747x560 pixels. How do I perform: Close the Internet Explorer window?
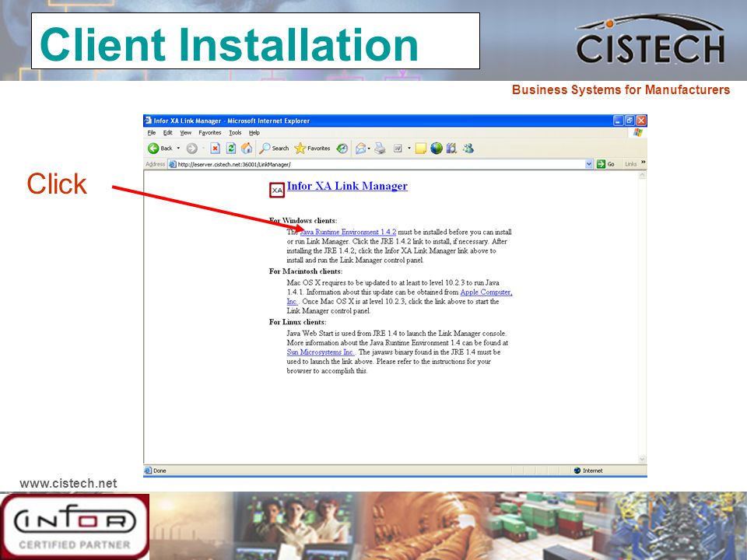641,121
